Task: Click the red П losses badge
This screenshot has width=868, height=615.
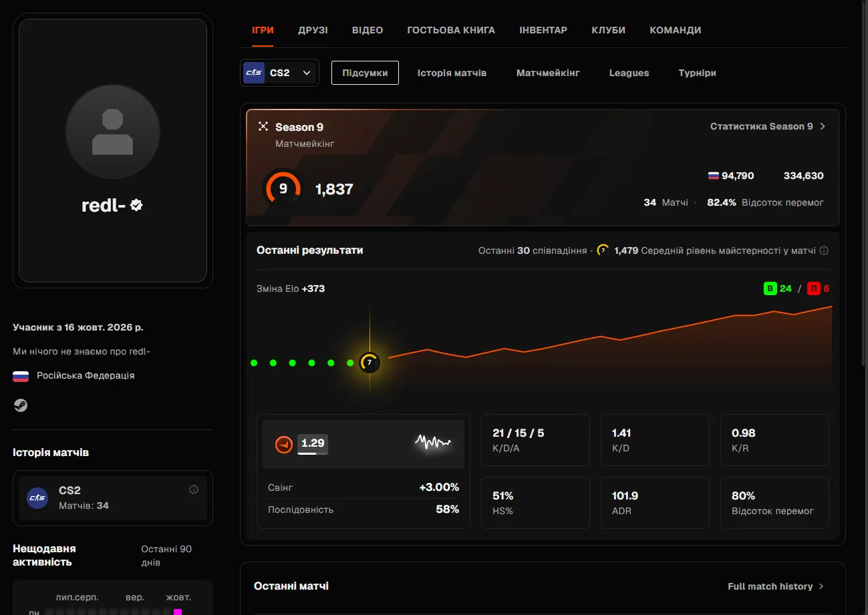Action: pyautogui.click(x=814, y=288)
